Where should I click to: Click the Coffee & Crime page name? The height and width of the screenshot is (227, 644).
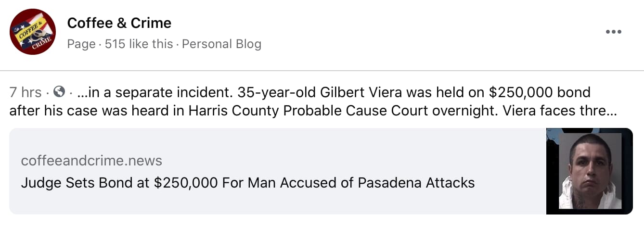click(119, 23)
